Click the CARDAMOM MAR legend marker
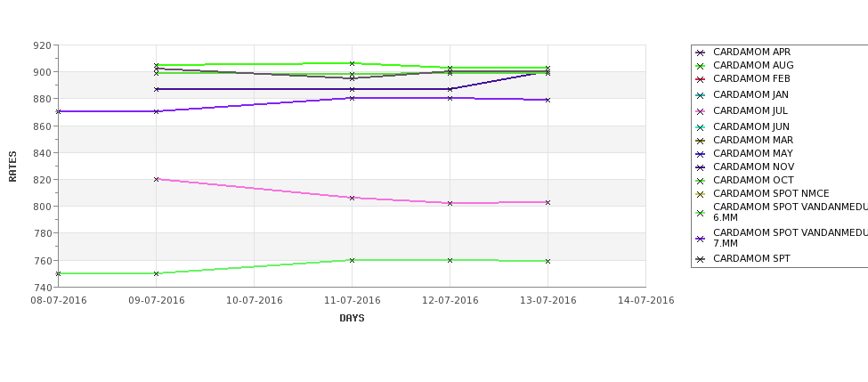Screen dimensions: 868x382 coord(701,142)
